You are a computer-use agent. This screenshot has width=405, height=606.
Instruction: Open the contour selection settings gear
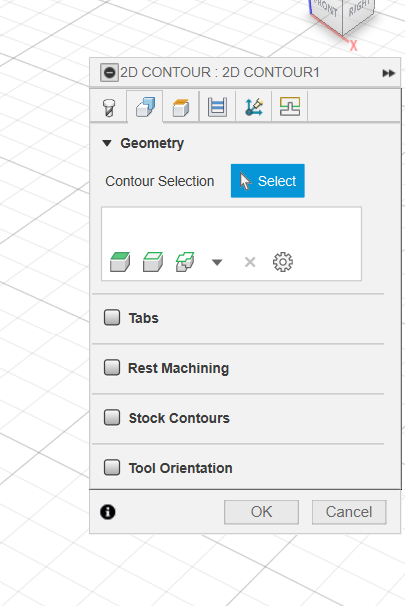tap(283, 262)
